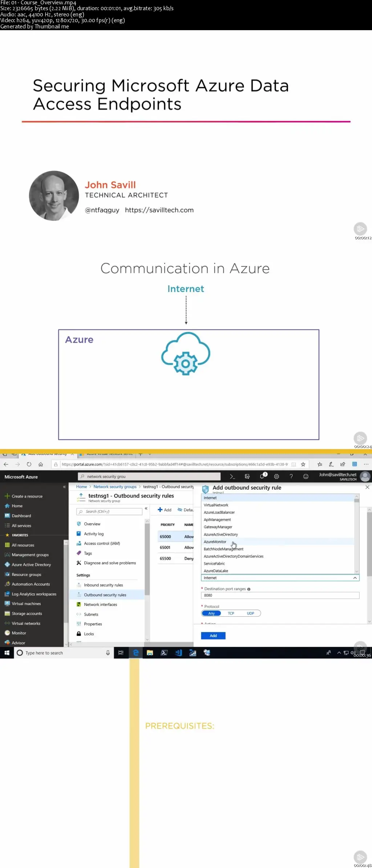
Task: Choose VirtualNetwork from the dropdown list
Action: coord(216,505)
